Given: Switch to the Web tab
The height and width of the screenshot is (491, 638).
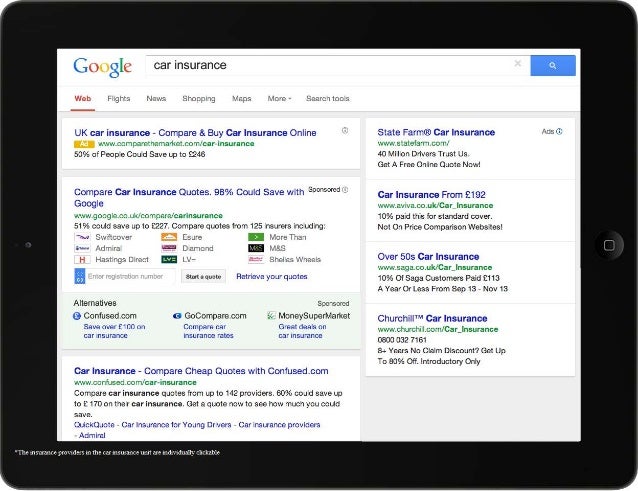Looking at the screenshot, I should [x=83, y=98].
